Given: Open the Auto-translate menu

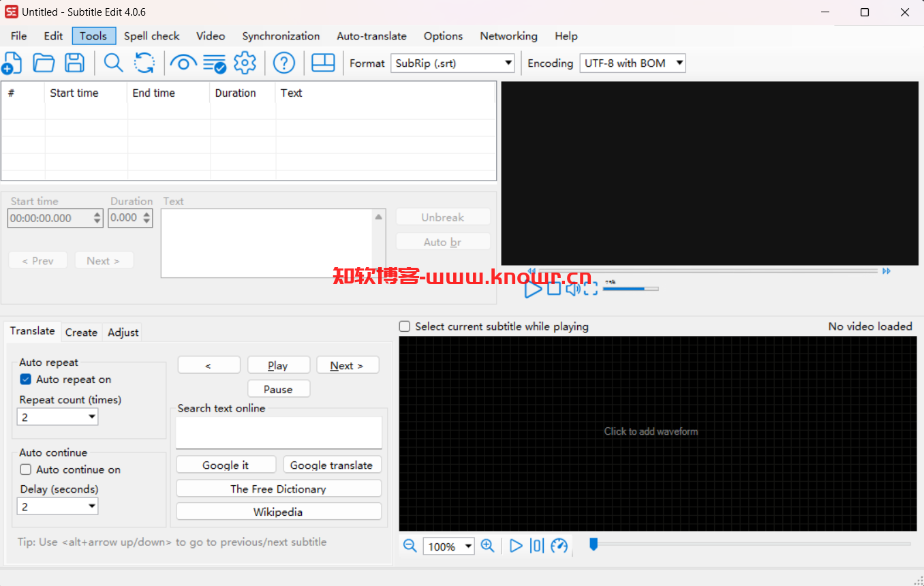Looking at the screenshot, I should tap(371, 36).
